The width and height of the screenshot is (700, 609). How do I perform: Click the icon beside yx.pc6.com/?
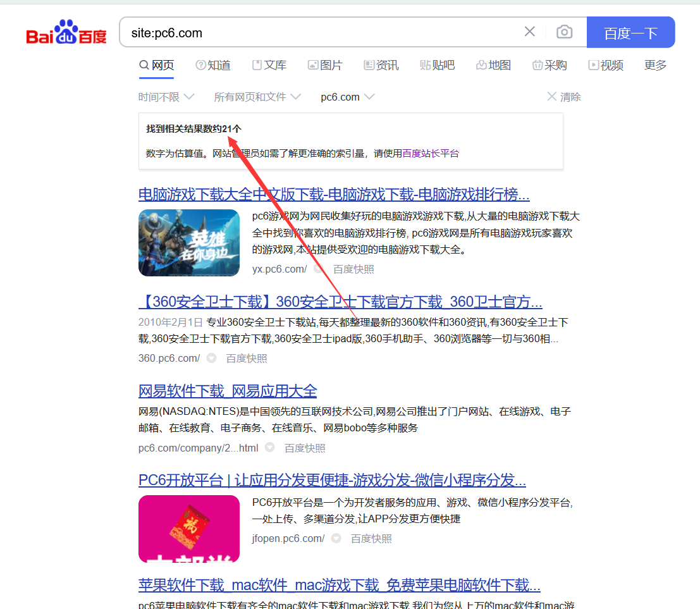[x=318, y=269]
